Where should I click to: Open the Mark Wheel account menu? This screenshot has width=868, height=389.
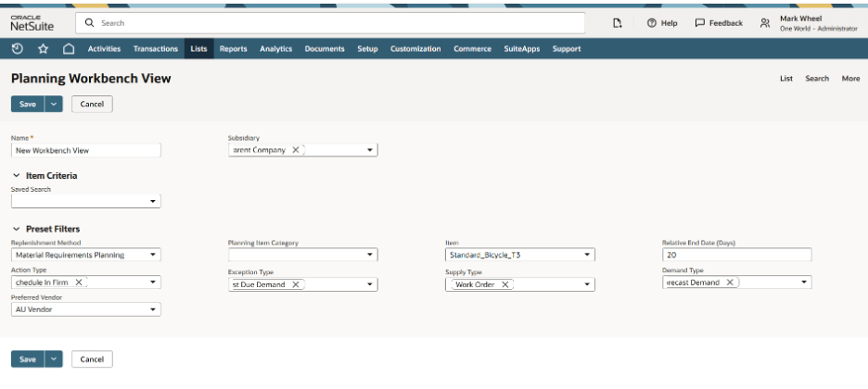click(x=818, y=23)
